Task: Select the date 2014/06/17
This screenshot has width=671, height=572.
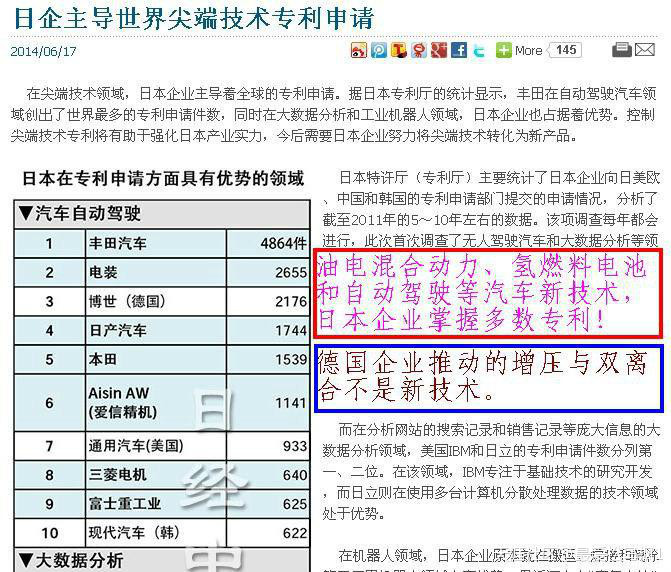Action: [43, 51]
